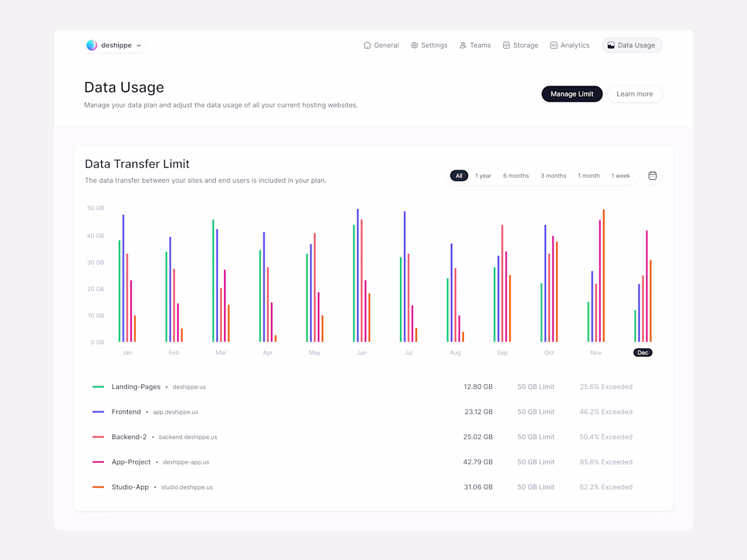Open the General tab
Image resolution: width=747 pixels, height=560 pixels.
click(x=381, y=45)
